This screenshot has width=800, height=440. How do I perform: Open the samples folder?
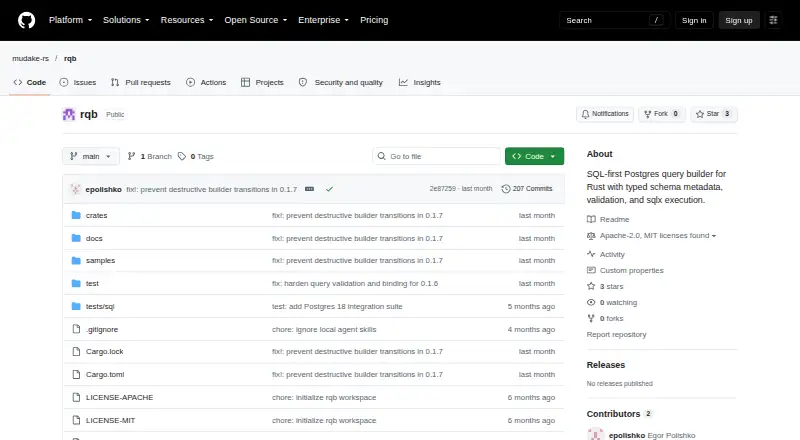101,260
